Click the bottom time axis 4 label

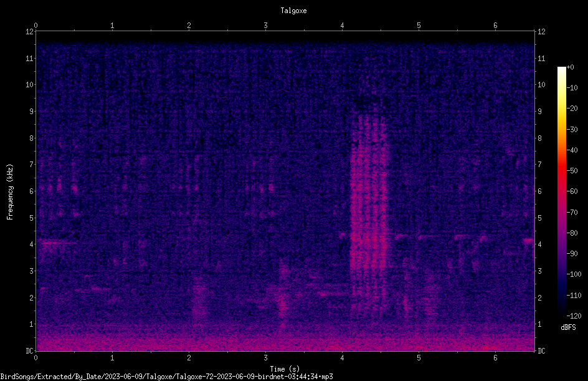(342, 358)
